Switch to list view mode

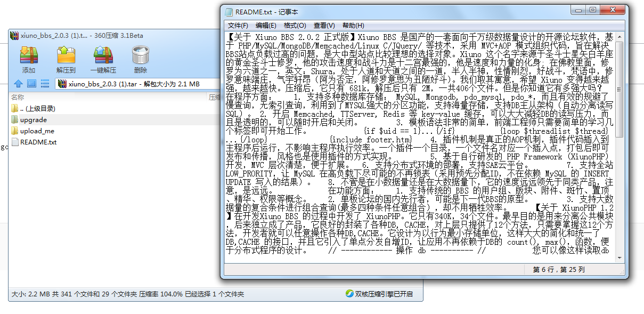(x=45, y=84)
